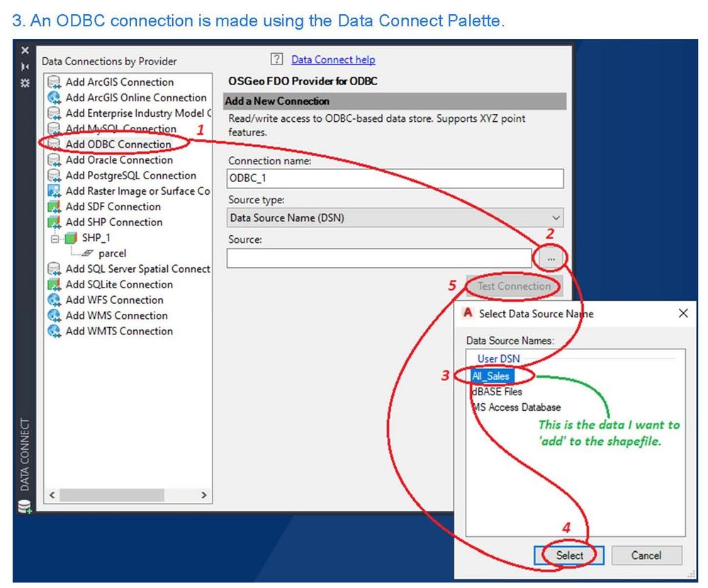Click the WMTS Connection globe icon
Viewport: 708px width, 588px height.
click(54, 332)
